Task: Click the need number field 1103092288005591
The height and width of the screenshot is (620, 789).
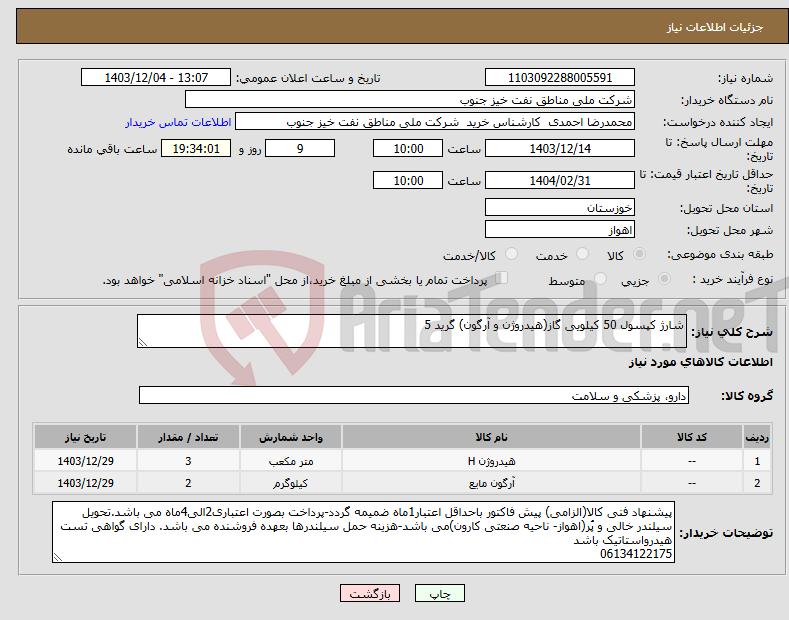Action: (560, 78)
